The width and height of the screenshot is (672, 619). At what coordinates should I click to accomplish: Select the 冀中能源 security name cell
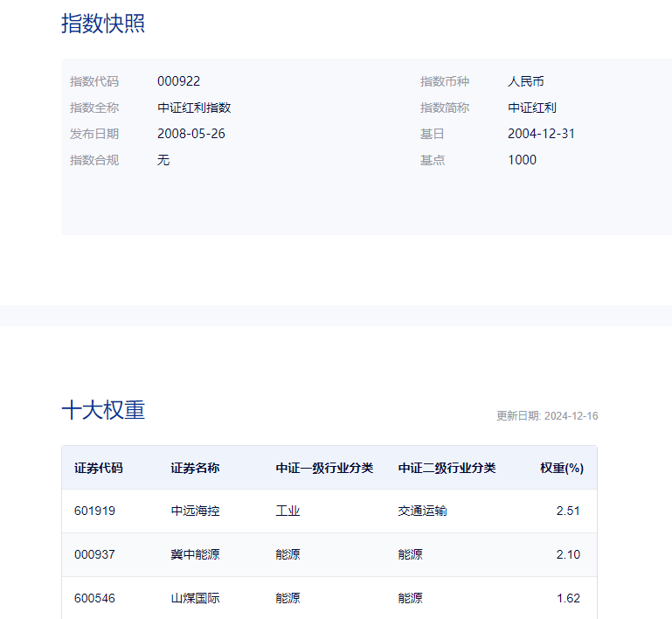click(195, 554)
